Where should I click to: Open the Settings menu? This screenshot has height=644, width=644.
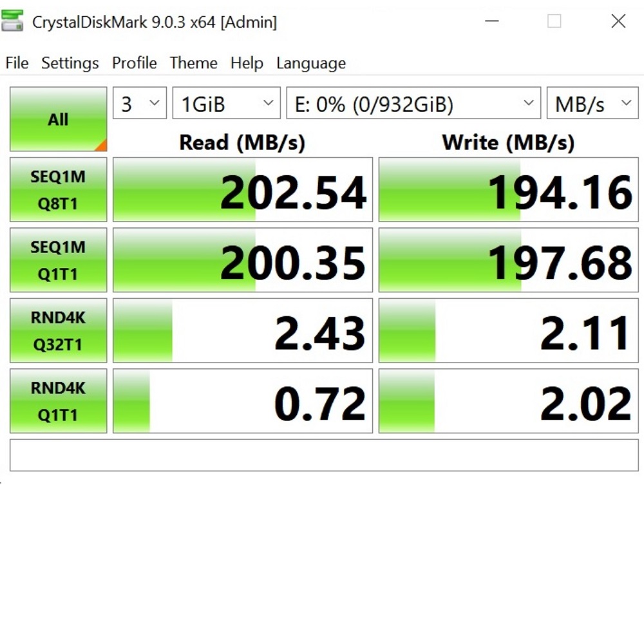70,63
